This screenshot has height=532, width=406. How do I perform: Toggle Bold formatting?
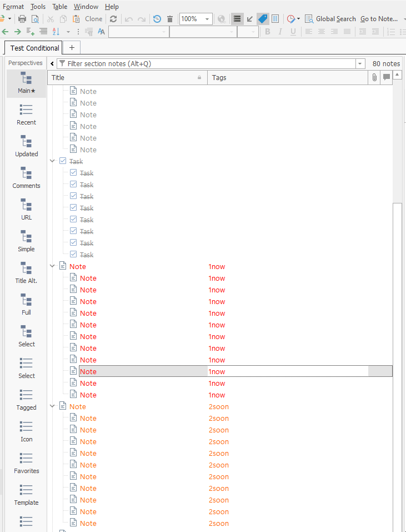coord(268,32)
